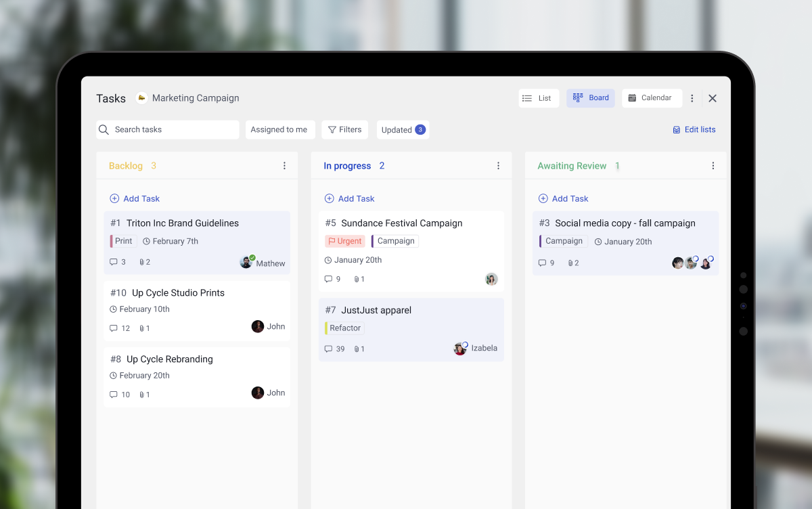Switch to the Board view tab
812x509 pixels.
[590, 97]
